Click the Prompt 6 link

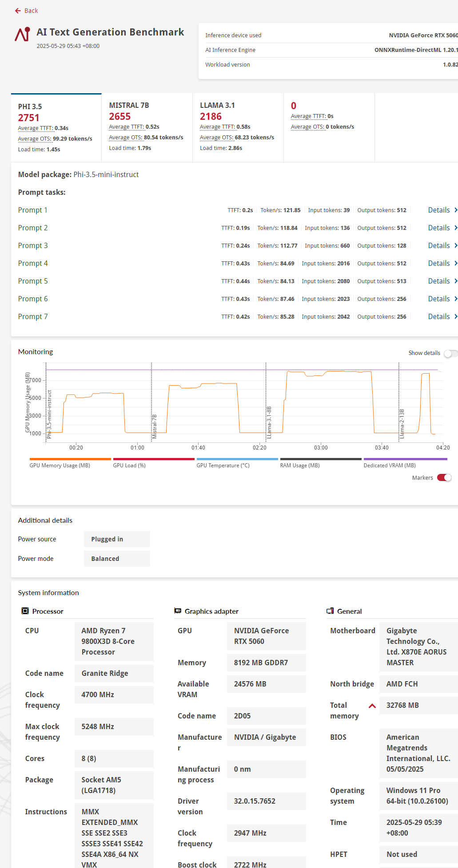click(x=32, y=299)
